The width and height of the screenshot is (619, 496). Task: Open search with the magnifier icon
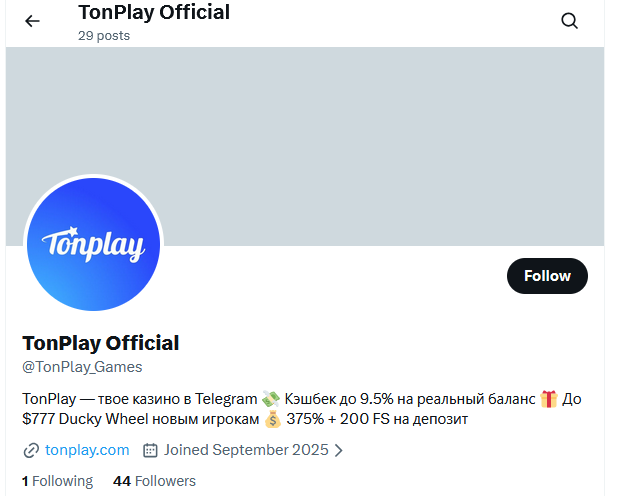(569, 21)
